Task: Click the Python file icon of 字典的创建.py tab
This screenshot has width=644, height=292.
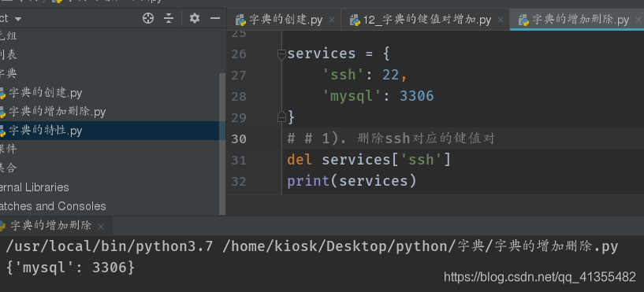Action: [x=240, y=20]
